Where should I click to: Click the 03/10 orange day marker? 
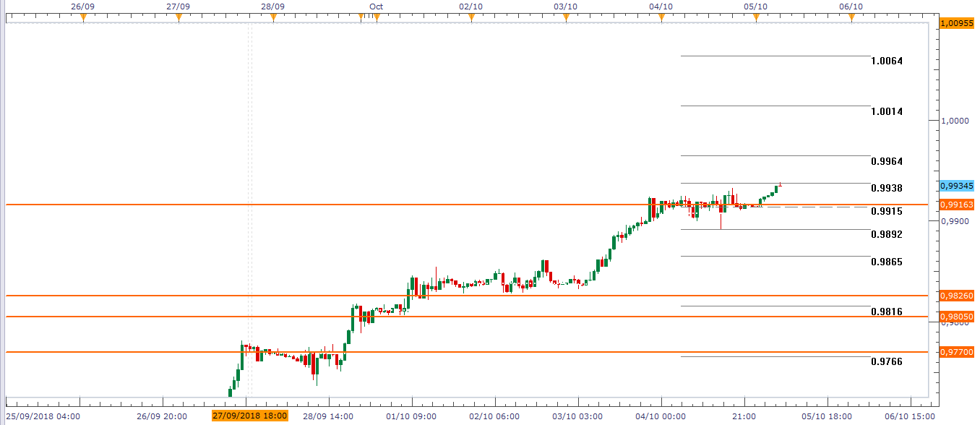pos(566,17)
